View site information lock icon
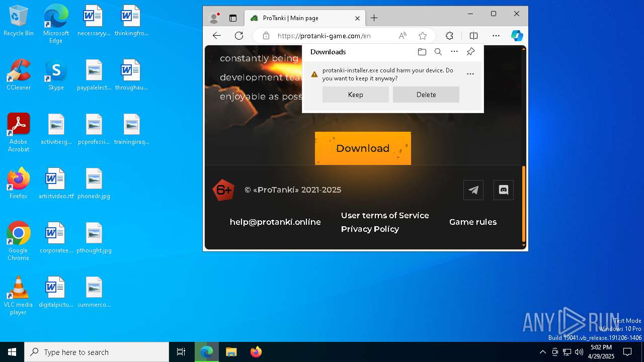The image size is (644, 362). click(x=266, y=36)
